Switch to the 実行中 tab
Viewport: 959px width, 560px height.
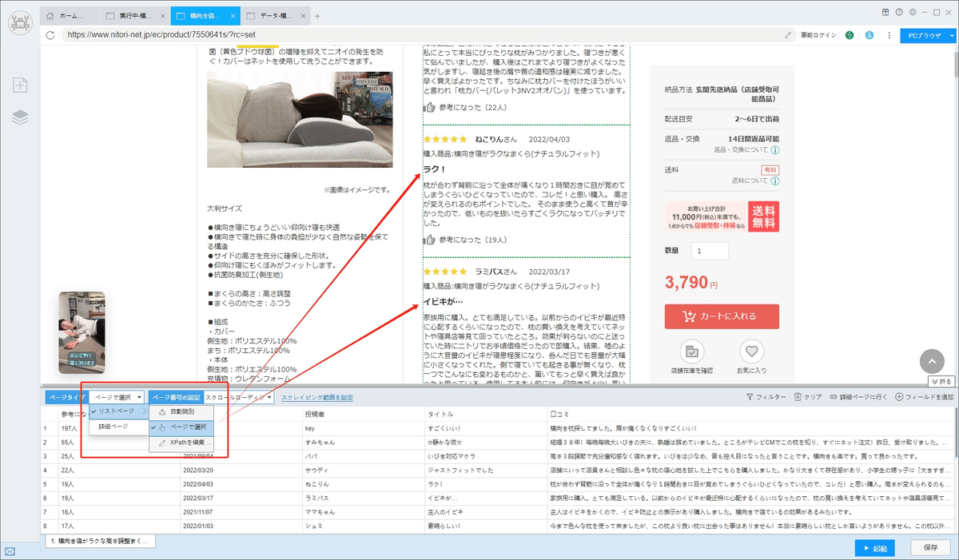point(135,16)
